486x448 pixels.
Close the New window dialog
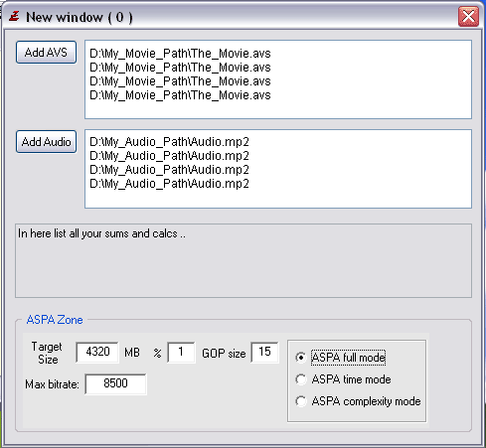[x=468, y=16]
